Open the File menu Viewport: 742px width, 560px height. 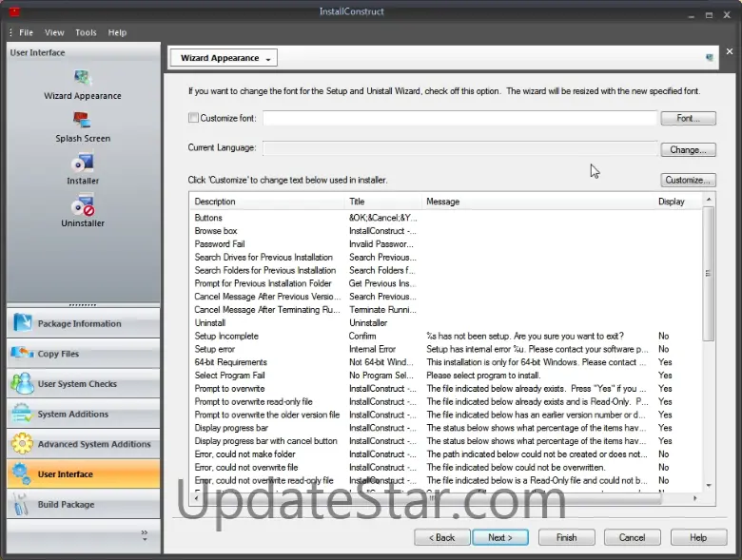coord(26,32)
